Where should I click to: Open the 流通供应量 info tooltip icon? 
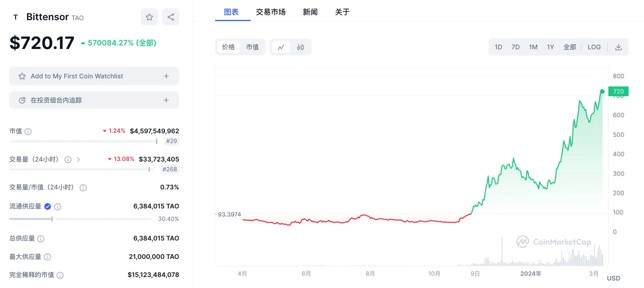click(x=58, y=207)
